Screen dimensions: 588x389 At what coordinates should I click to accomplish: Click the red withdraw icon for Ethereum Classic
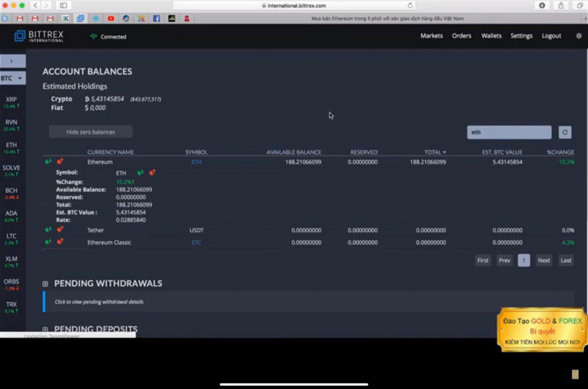[60, 242]
